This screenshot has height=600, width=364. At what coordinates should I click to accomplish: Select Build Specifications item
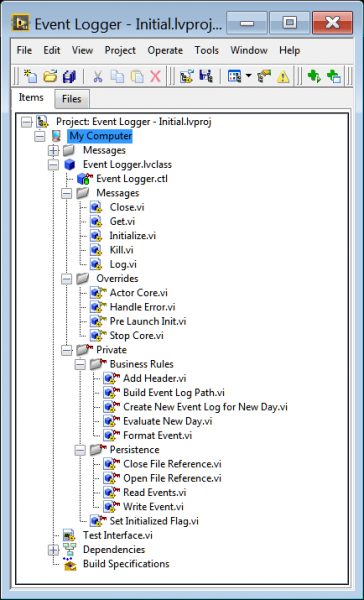126,564
